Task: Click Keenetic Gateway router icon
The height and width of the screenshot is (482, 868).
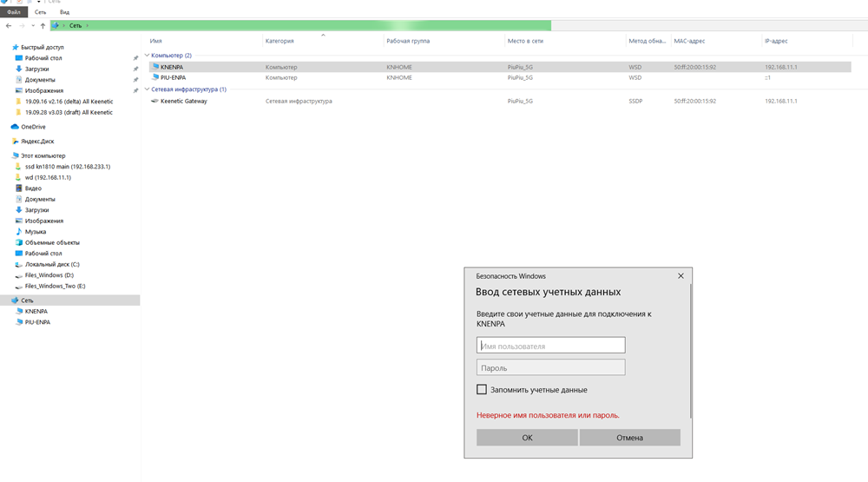Action: click(155, 101)
